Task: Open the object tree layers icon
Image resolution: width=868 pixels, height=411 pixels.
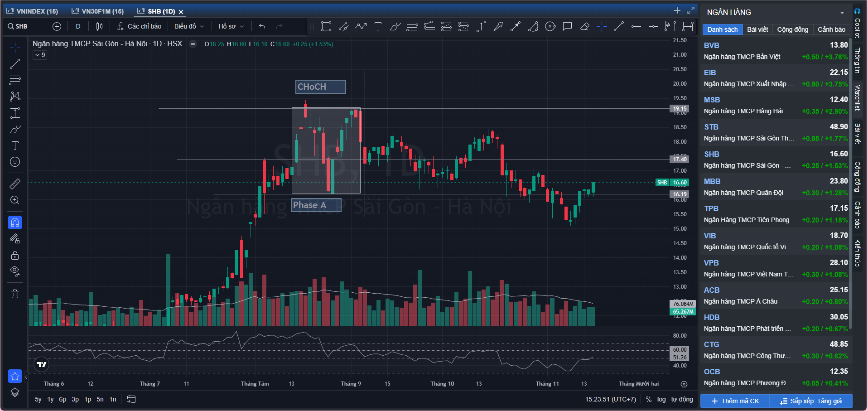Action: (15, 392)
